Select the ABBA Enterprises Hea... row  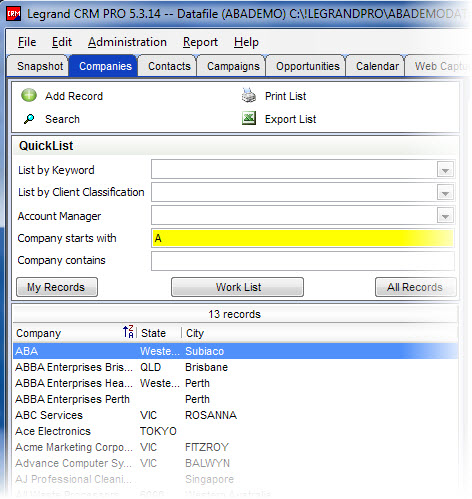click(235, 383)
